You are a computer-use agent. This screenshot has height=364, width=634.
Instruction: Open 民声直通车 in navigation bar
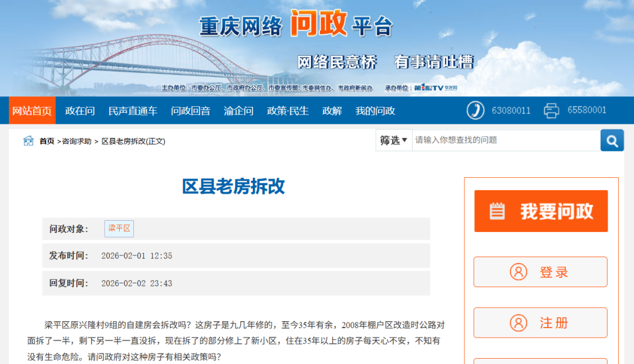[x=133, y=110]
